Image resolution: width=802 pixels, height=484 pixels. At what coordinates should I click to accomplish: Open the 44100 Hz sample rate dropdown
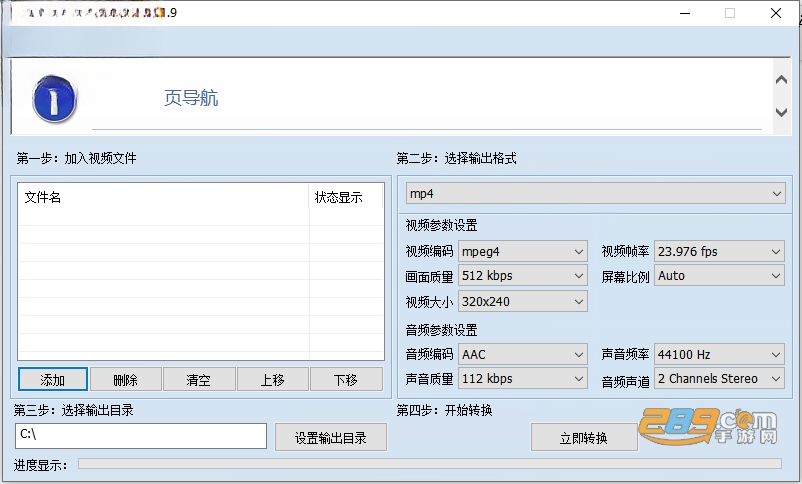click(x=719, y=354)
